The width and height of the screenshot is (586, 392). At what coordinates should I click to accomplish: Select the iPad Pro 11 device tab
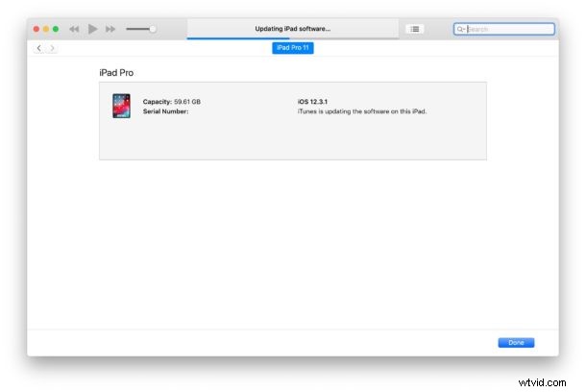[293, 48]
